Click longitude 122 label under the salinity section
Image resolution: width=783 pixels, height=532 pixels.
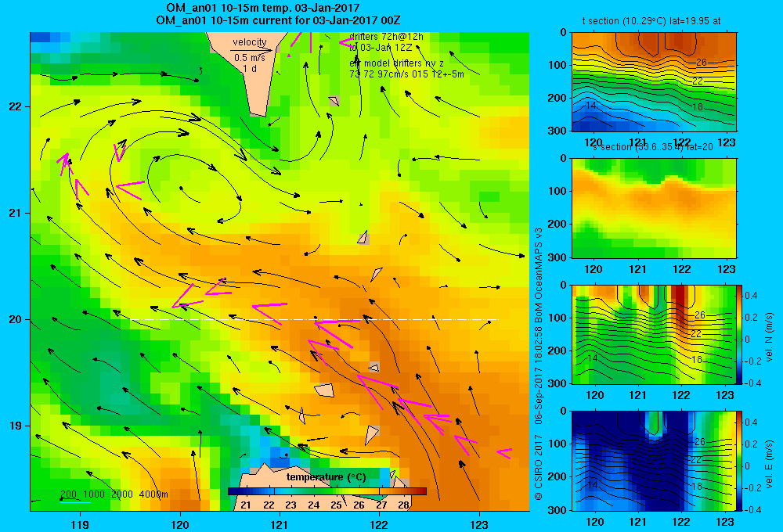pos(682,269)
